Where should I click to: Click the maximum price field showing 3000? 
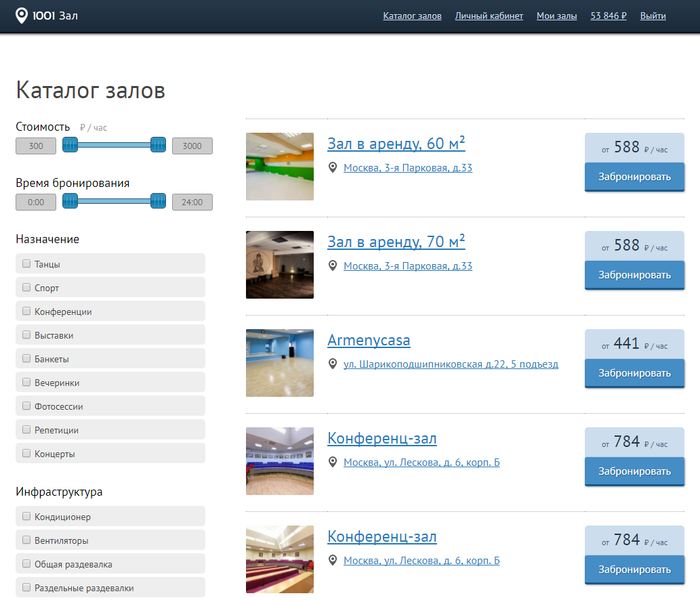(192, 146)
